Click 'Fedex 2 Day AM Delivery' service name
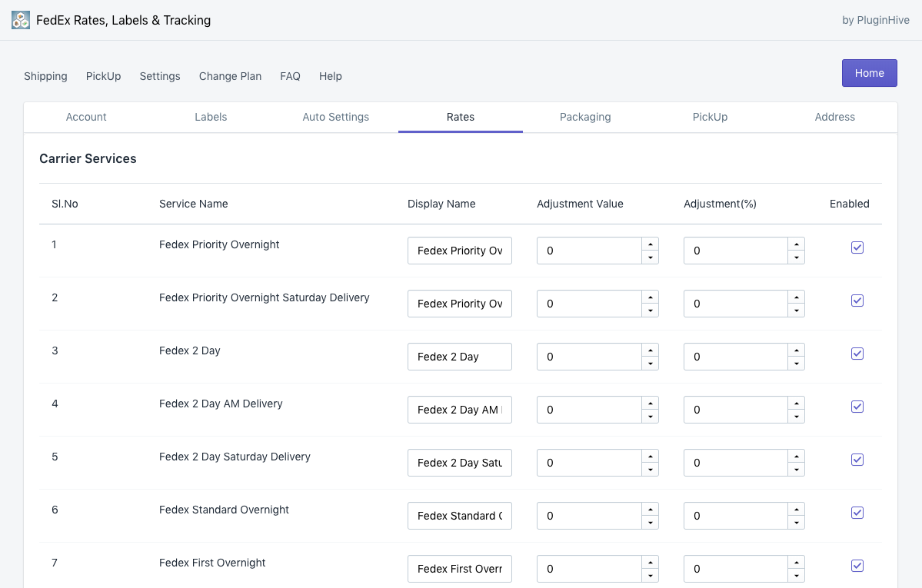 (x=221, y=404)
